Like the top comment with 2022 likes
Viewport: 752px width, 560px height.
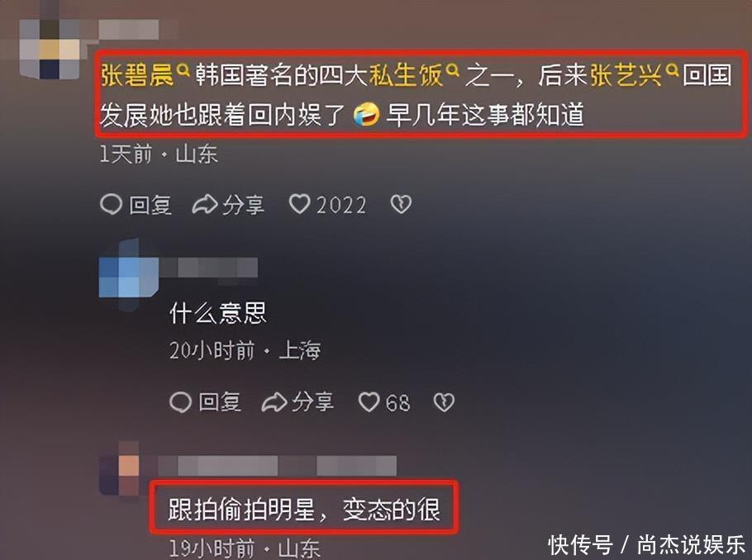coord(300,204)
